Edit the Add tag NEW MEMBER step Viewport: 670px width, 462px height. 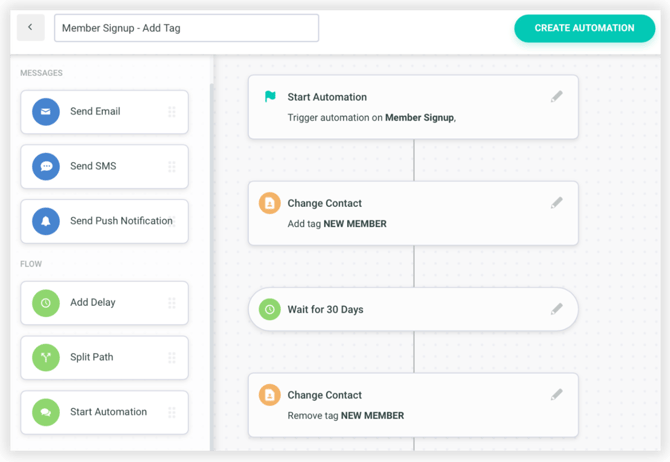pos(556,203)
